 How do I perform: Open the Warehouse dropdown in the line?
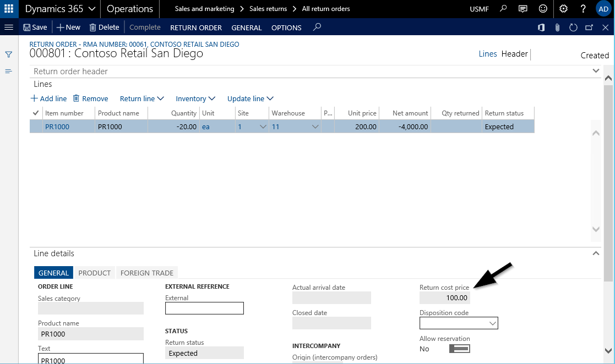315,127
